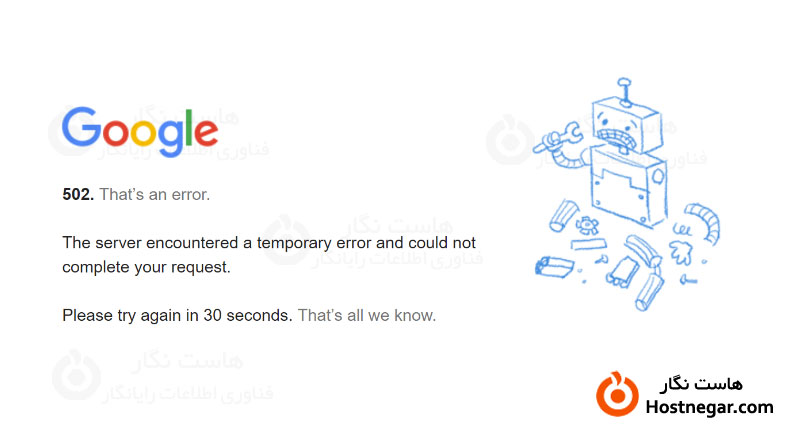Click the small gear on the floor

coord(588,222)
